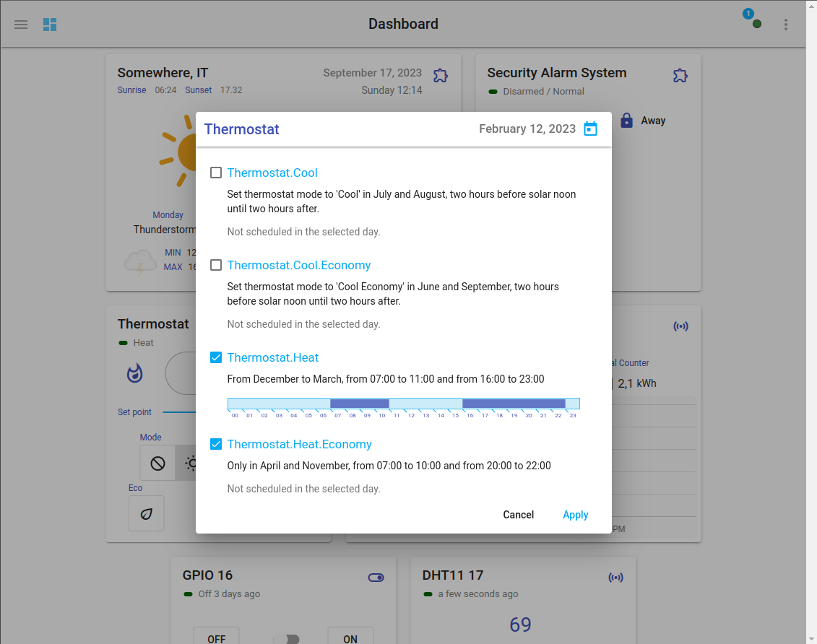Click the dashboard grid icon
Image resolution: width=817 pixels, height=644 pixels.
(x=50, y=25)
